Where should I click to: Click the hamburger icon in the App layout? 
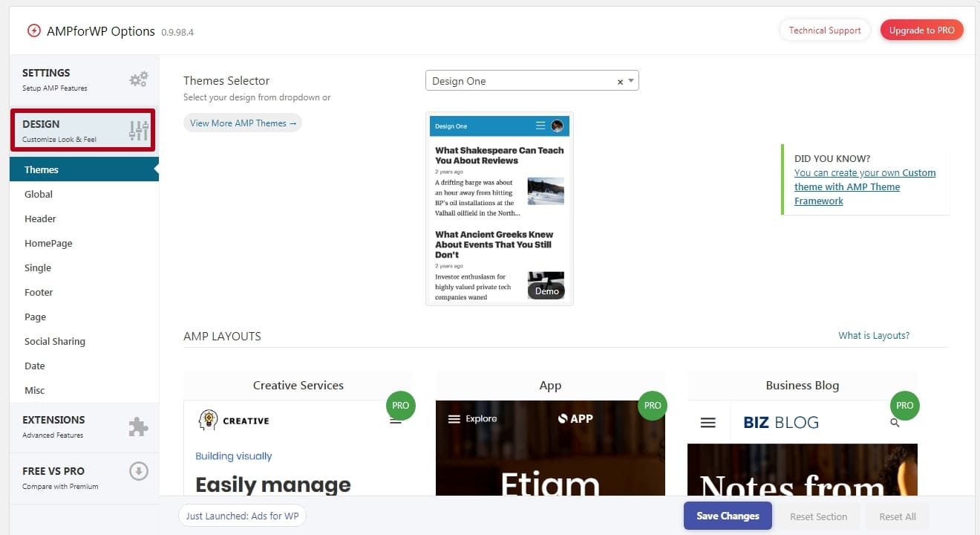pyautogui.click(x=454, y=419)
